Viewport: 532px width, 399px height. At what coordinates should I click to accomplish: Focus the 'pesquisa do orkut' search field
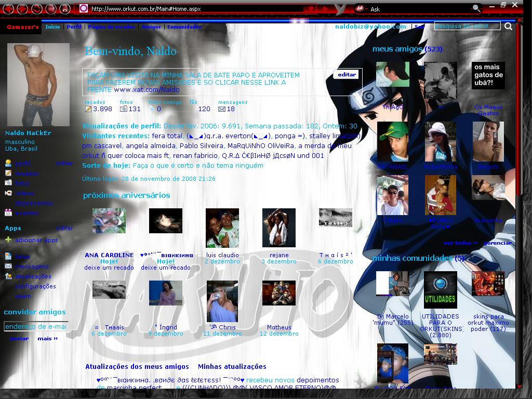tap(467, 26)
